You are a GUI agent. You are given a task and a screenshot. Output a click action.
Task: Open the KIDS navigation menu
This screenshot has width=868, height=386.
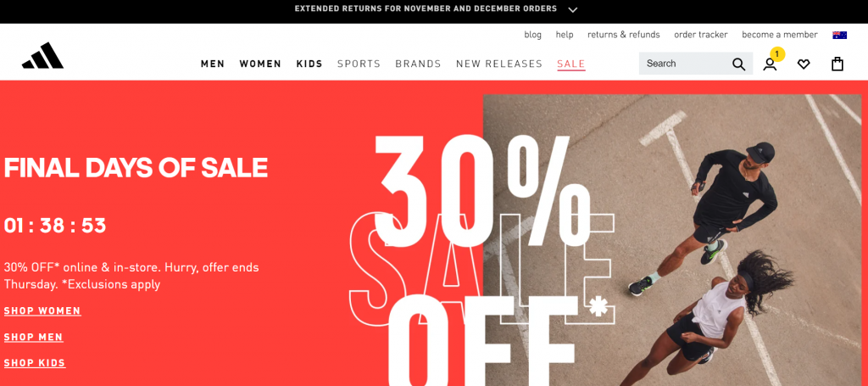point(309,64)
